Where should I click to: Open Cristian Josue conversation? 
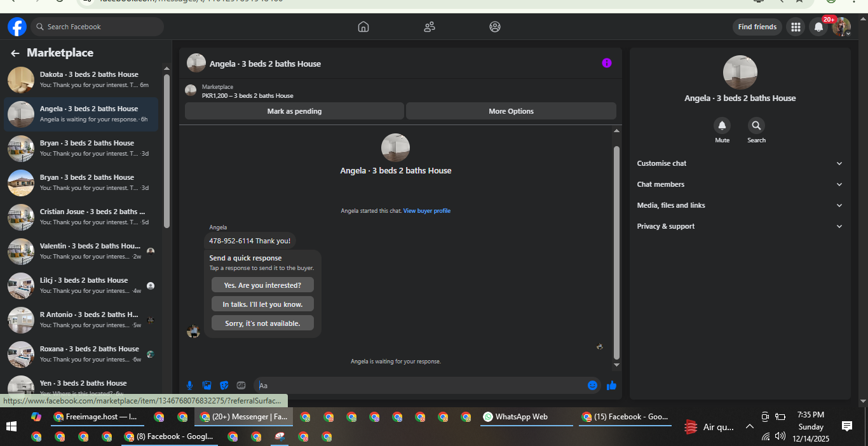[81, 217]
